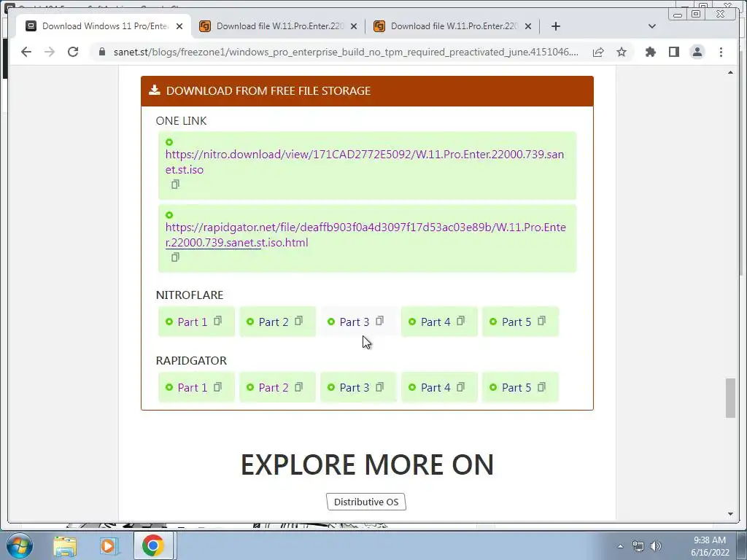This screenshot has width=747, height=560.
Task: Click the Distributive OS tag button
Action: [366, 502]
